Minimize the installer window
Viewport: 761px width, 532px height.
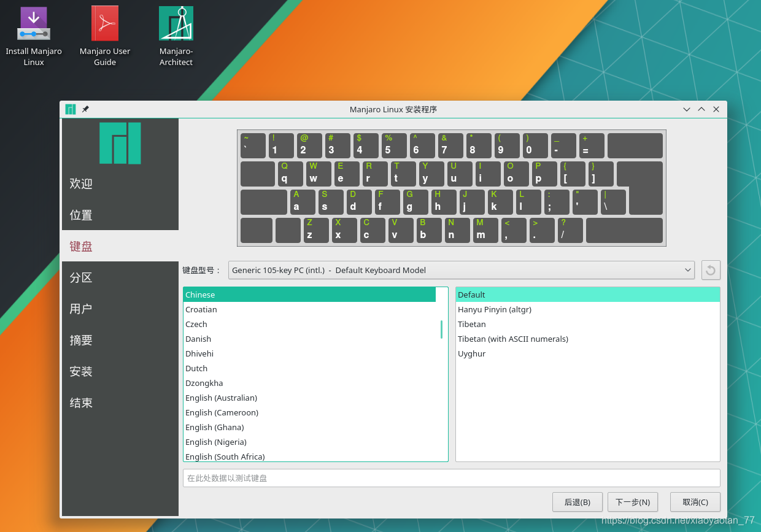687,109
